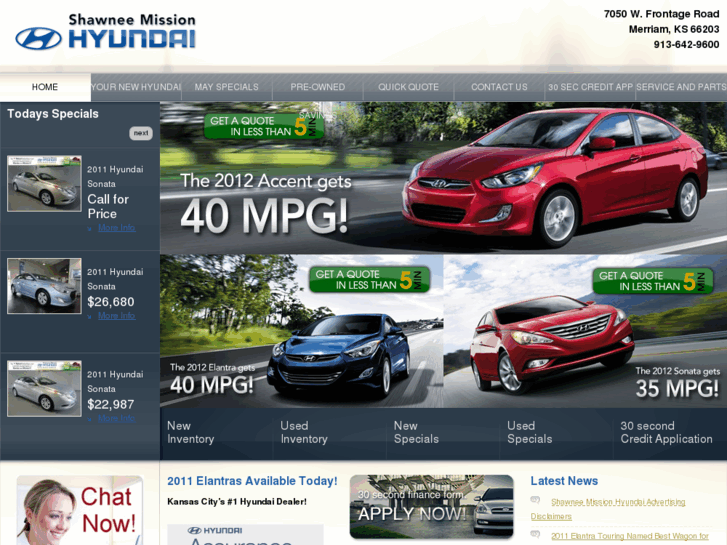Click the arrow icon beside More Info for $26,680
This screenshot has width=727, height=545.
point(90,316)
